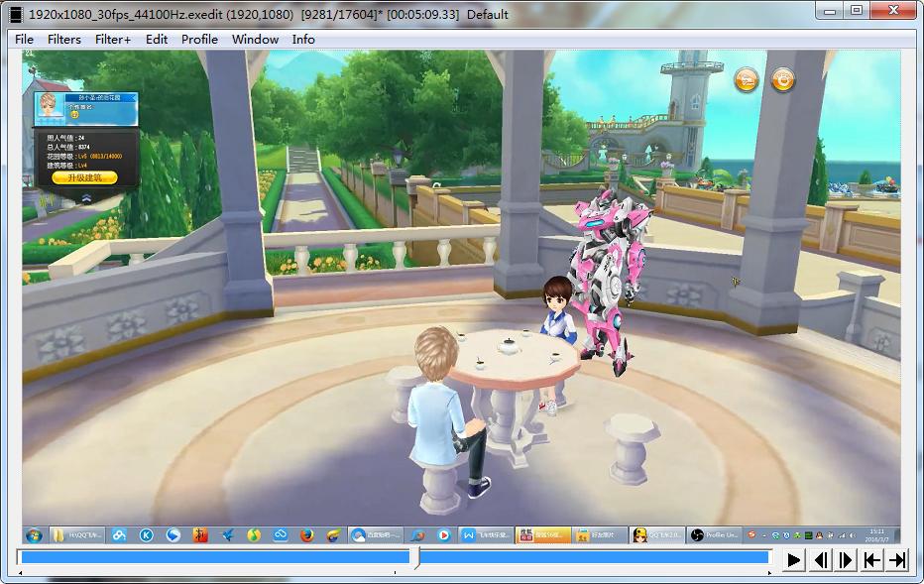Click the folder taskbar button in video

click(77, 535)
